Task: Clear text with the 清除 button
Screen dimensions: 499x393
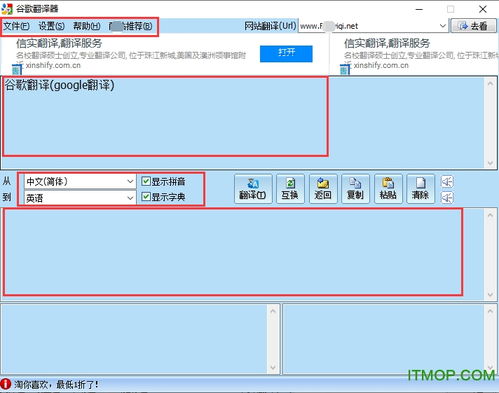Action: 420,189
